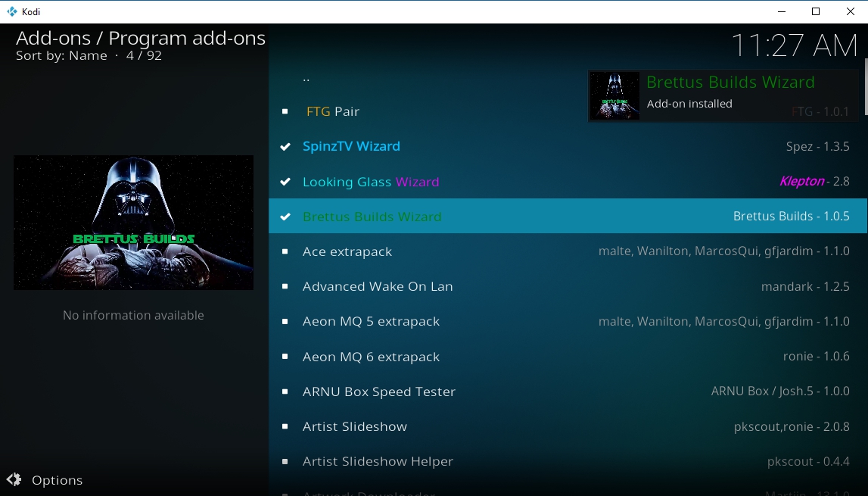The height and width of the screenshot is (496, 868).
Task: Click 'No information available' description text
Action: point(133,315)
